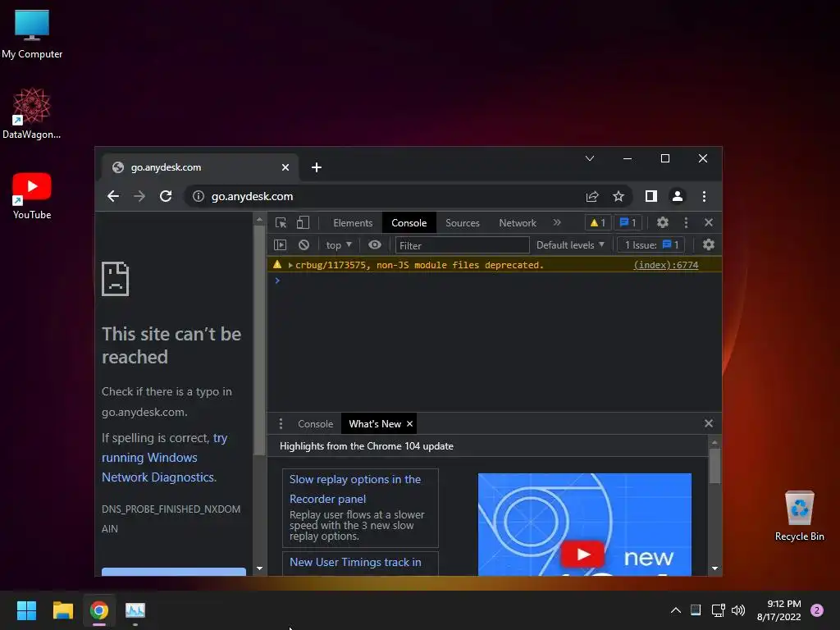Open the Default levels dropdown
The image size is (840, 630).
pos(571,244)
